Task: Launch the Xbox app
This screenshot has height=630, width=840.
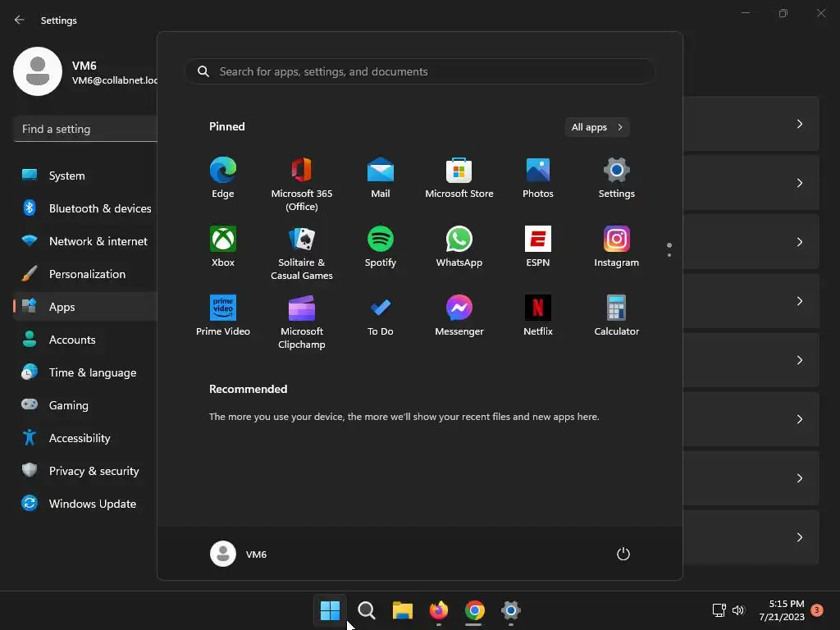Action: click(x=223, y=246)
